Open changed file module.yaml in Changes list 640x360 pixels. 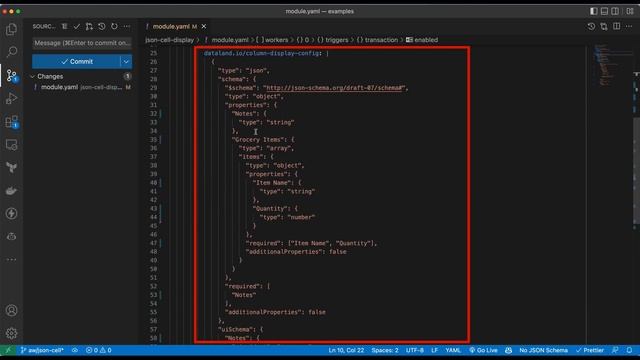click(82, 87)
